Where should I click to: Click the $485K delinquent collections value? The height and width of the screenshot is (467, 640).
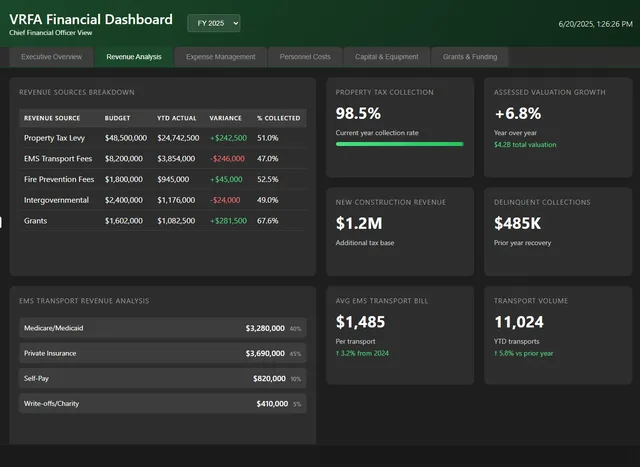518,223
